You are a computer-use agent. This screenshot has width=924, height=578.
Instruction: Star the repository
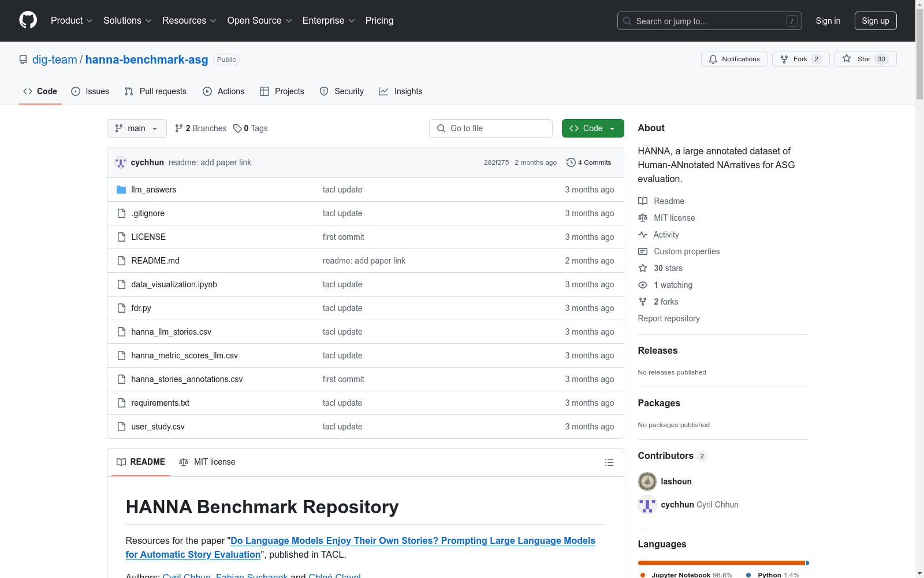(x=865, y=59)
